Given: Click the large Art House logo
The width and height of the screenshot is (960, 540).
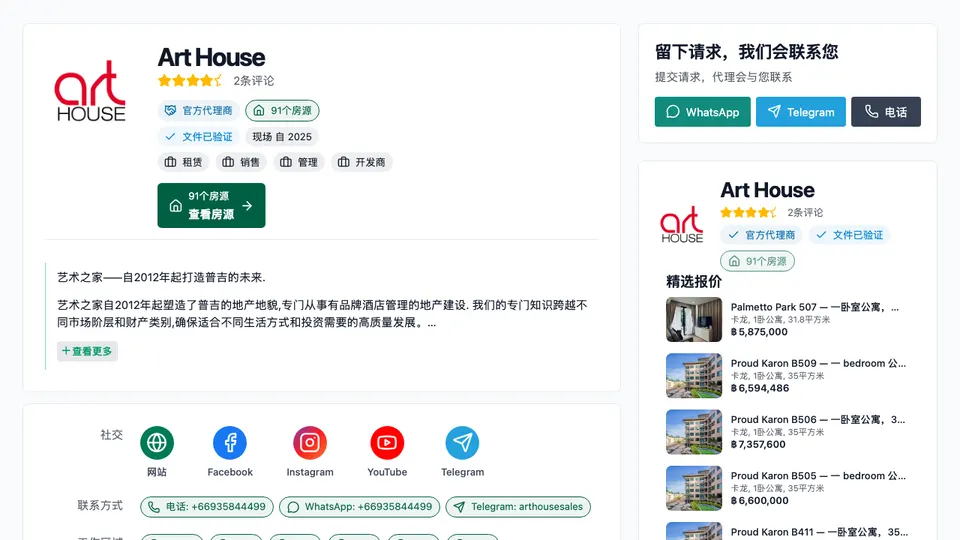Looking at the screenshot, I should pyautogui.click(x=90, y=91).
